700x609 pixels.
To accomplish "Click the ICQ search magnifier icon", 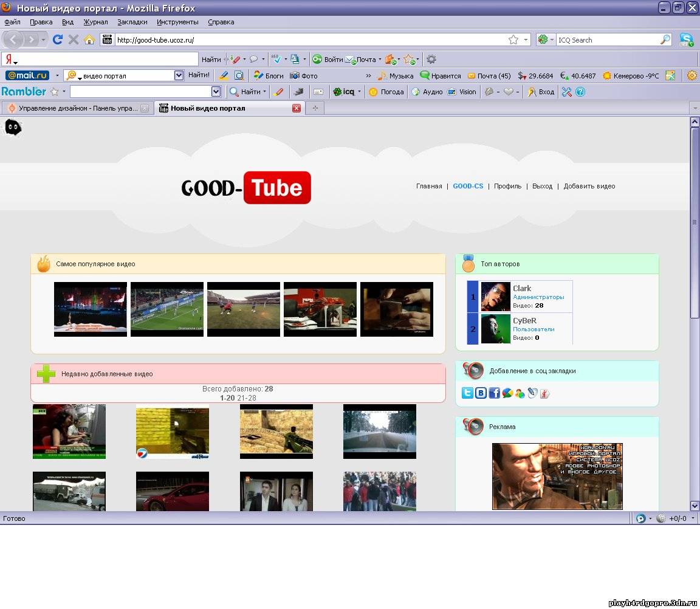I will click(x=665, y=40).
